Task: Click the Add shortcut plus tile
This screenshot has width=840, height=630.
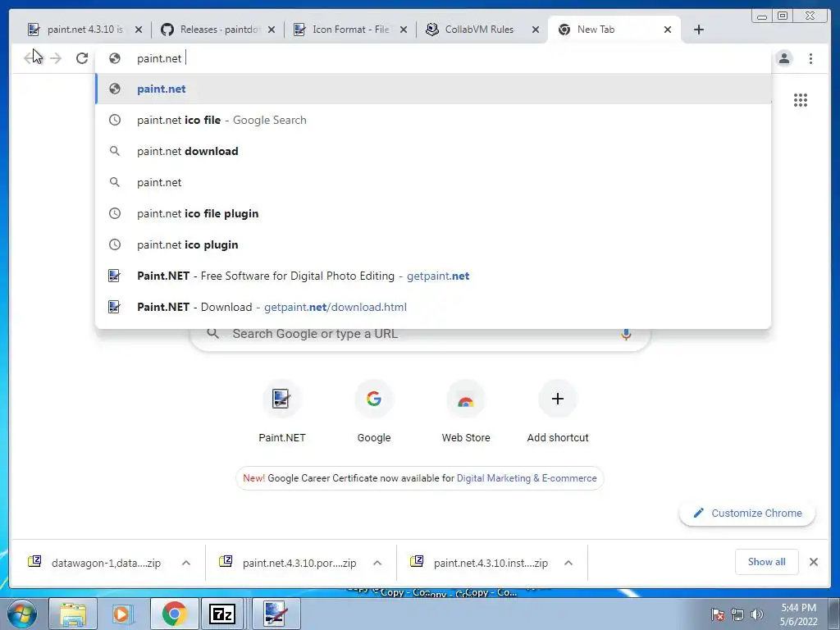Action: coord(558,412)
